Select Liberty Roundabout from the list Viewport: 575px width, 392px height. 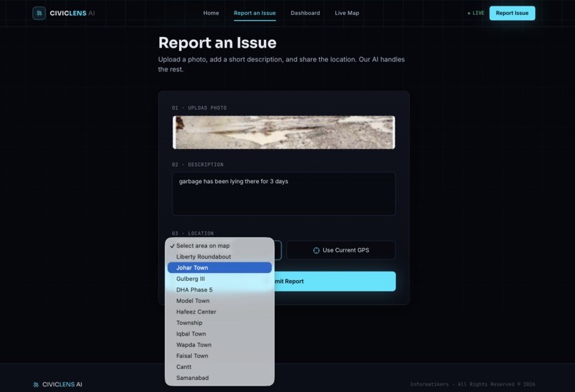(x=219, y=257)
